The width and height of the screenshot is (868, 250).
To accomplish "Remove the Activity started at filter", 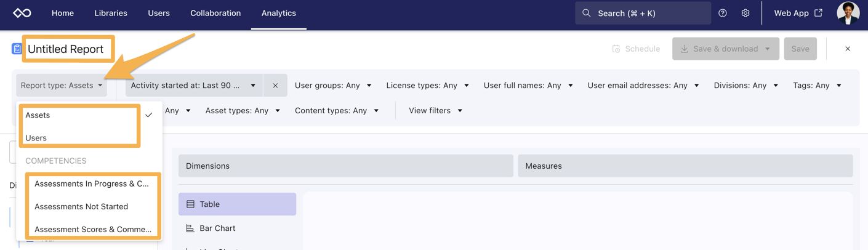I will point(275,86).
